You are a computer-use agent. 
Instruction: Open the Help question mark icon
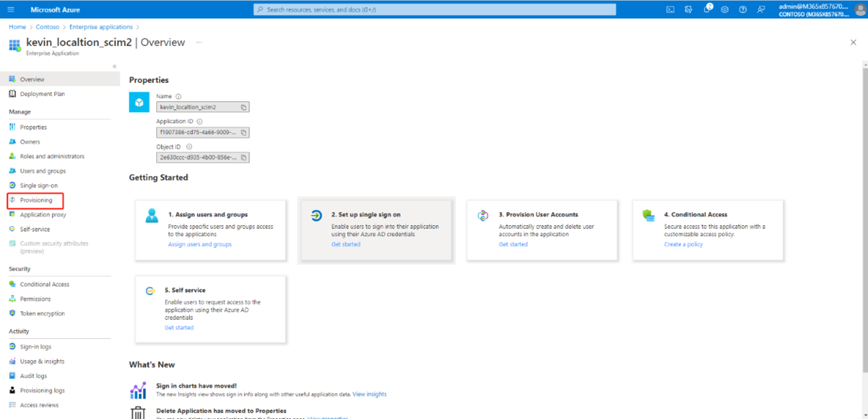click(743, 10)
